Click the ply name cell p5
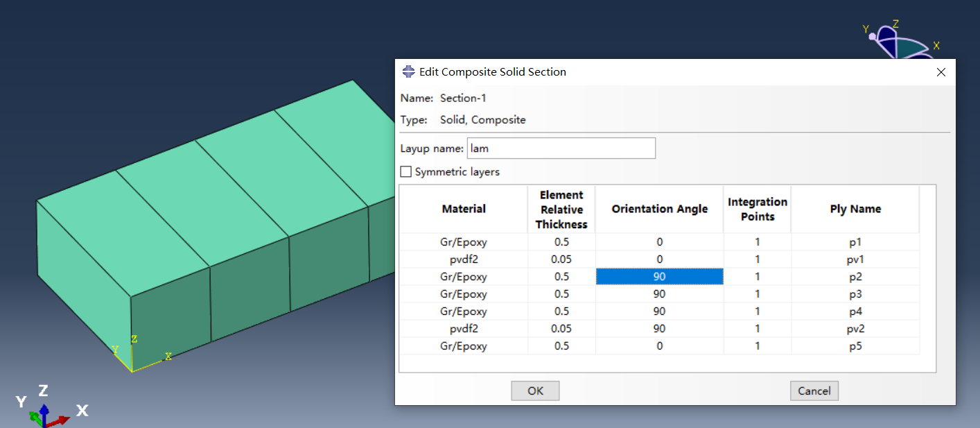Viewport: 980px width, 428px height. (x=855, y=346)
